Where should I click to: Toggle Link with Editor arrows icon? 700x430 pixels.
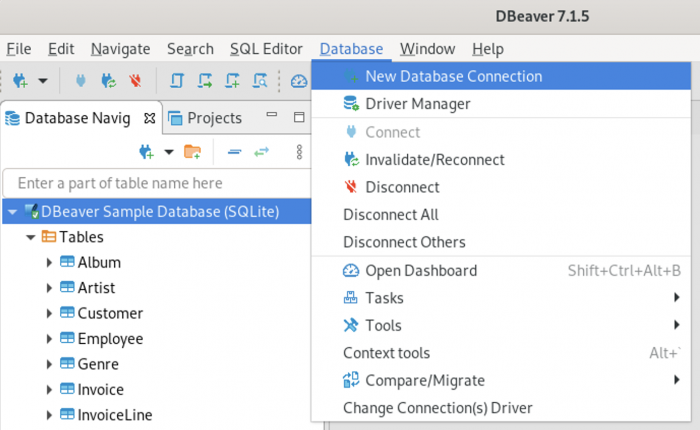(262, 152)
